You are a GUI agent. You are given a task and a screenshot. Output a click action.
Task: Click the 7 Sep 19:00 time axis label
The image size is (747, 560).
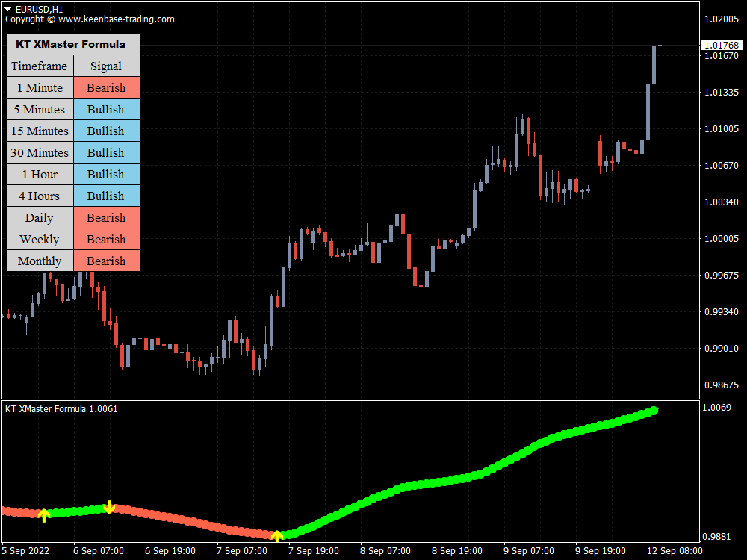pos(314,551)
